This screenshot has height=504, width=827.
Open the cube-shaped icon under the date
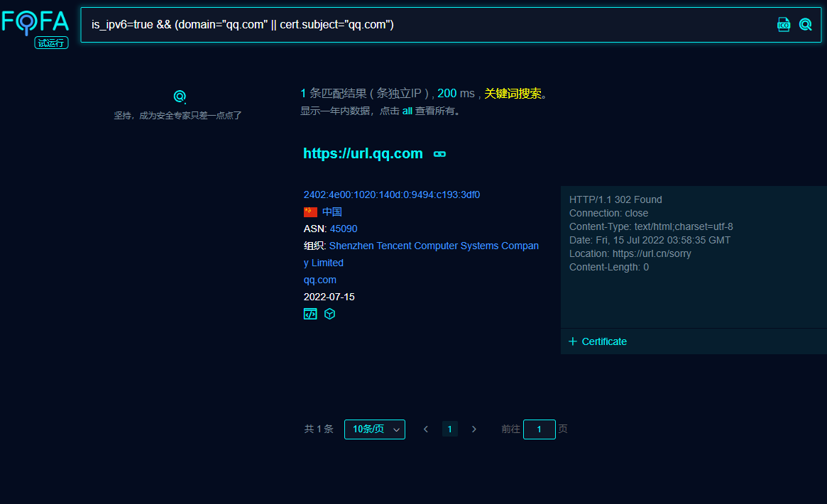pos(329,314)
